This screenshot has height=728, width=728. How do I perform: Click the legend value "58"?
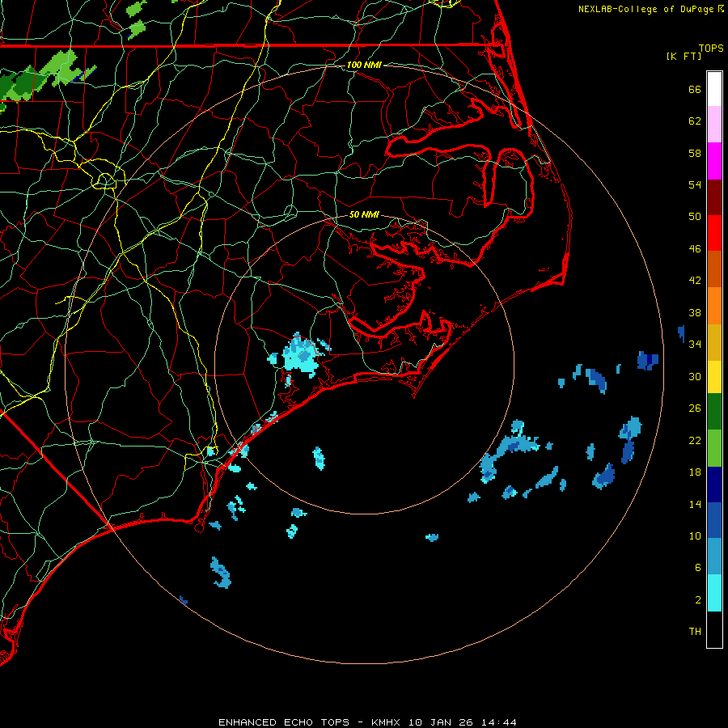(x=695, y=153)
